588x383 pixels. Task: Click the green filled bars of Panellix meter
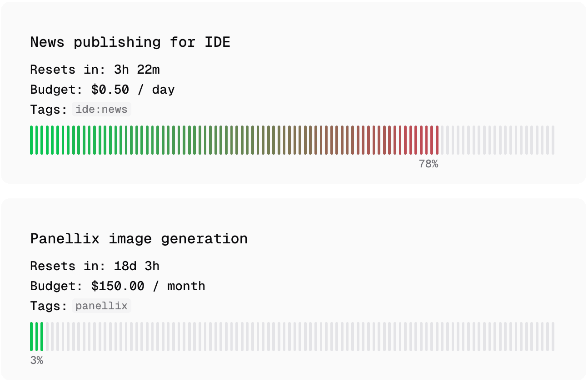click(x=37, y=337)
